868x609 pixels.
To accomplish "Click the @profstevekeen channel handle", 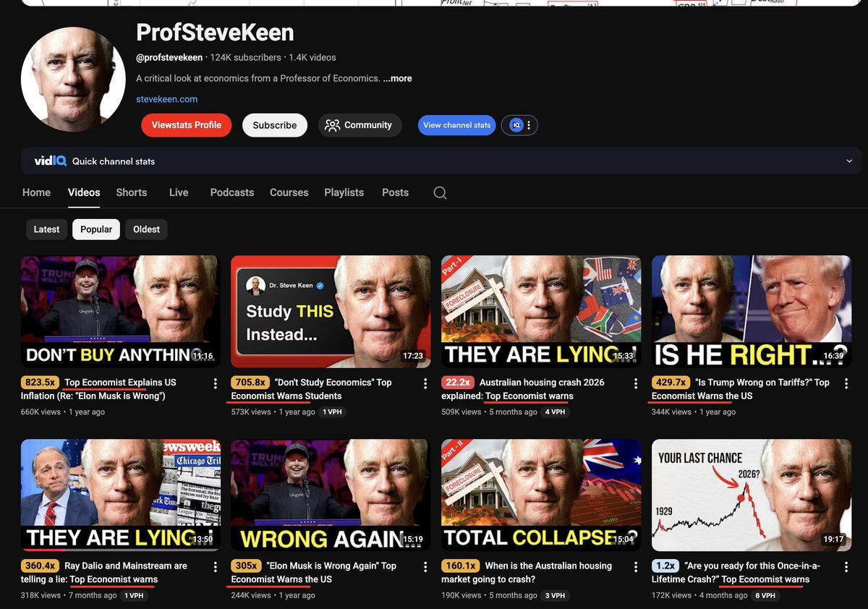I will click(169, 57).
